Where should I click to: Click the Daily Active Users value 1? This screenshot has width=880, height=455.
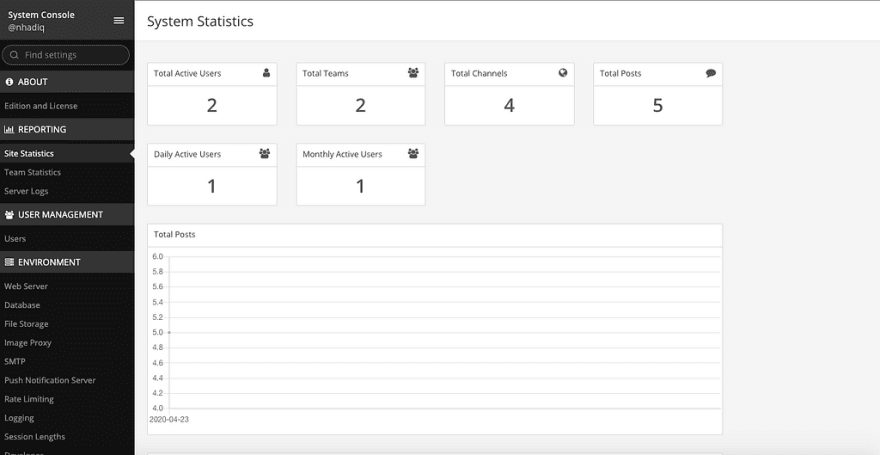(212, 186)
